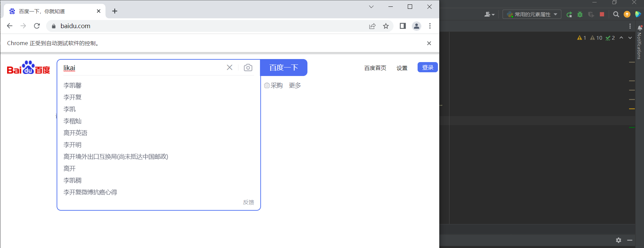Screen dimensions: 644x248
Task: Open the editor tab options three-dot menu
Action: pos(630,26)
